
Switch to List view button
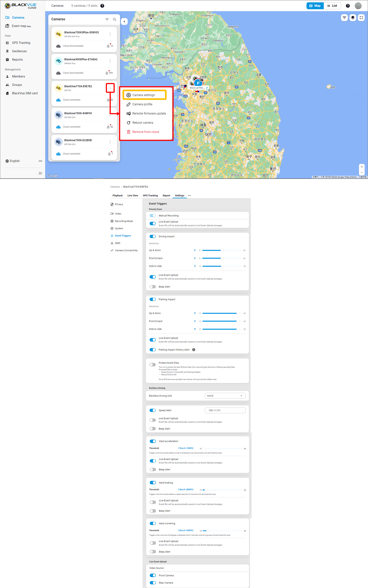pyautogui.click(x=332, y=6)
